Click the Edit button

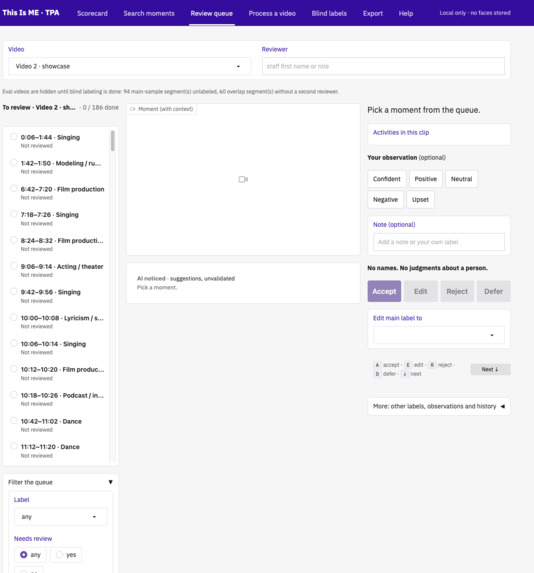click(x=421, y=291)
